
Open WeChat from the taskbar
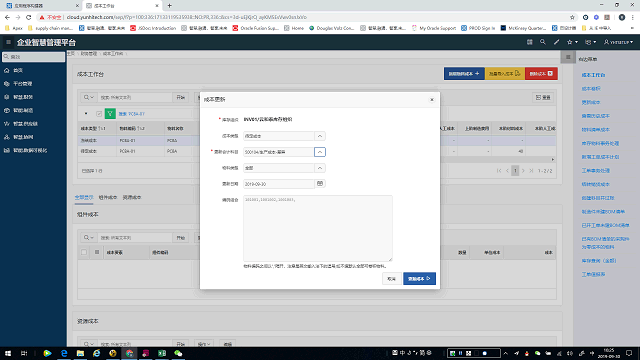click(x=178, y=353)
